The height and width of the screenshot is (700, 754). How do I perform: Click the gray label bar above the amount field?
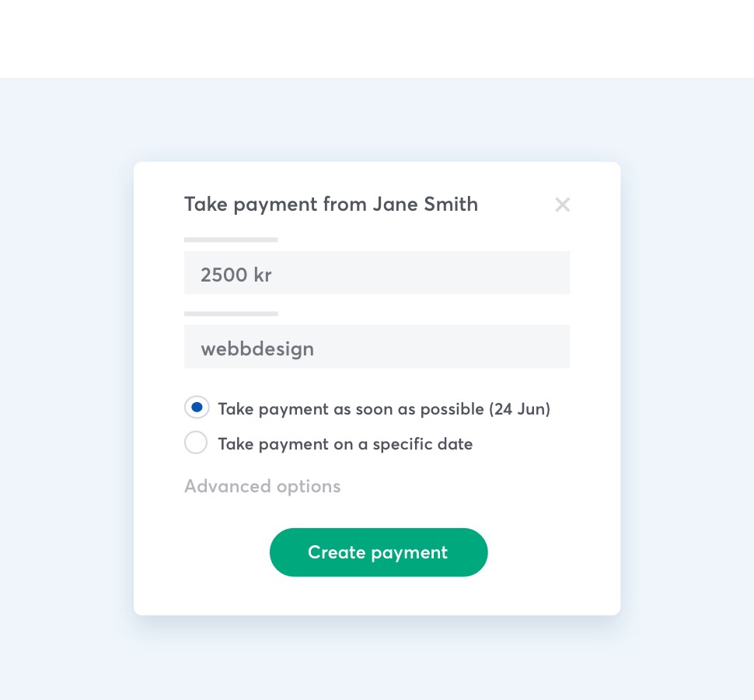pyautogui.click(x=231, y=240)
